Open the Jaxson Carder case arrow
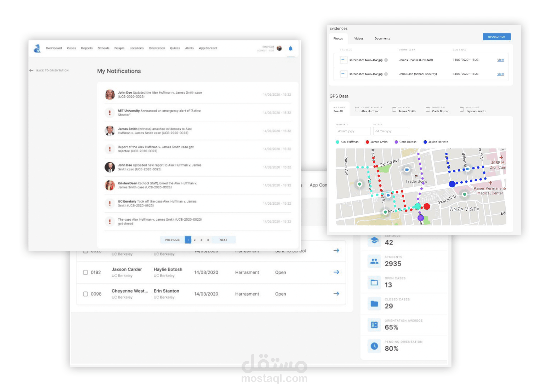This screenshot has width=549, height=392. click(x=336, y=272)
